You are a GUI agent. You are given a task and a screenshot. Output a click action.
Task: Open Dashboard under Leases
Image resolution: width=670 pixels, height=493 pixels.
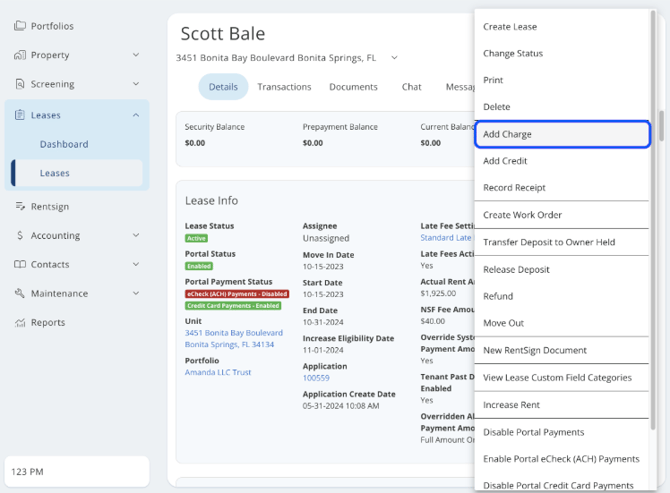[64, 144]
